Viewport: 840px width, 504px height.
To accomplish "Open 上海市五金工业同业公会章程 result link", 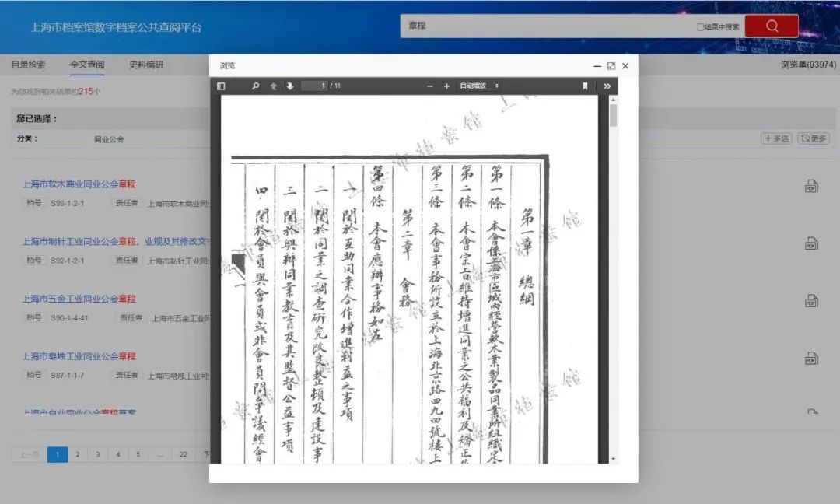I will tap(79, 299).
